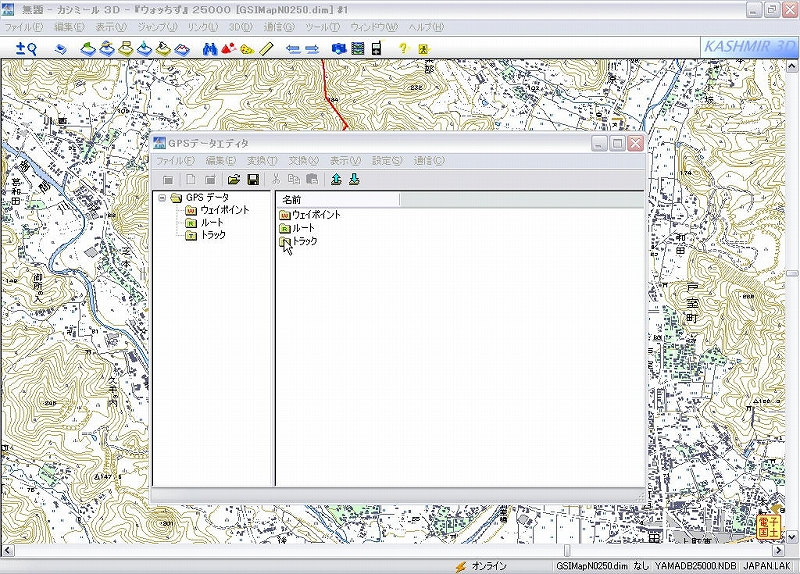The width and height of the screenshot is (800, 574).
Task: Click the open folder icon in GPS editor
Action: tap(234, 179)
